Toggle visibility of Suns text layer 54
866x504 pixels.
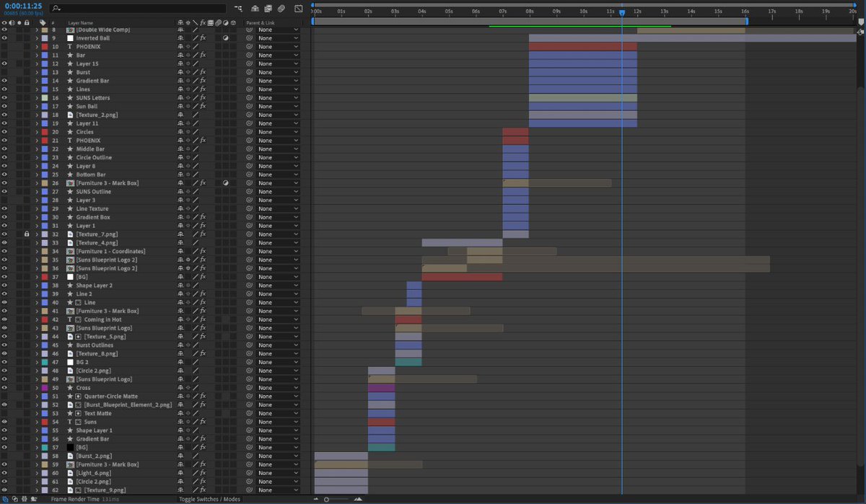point(4,422)
